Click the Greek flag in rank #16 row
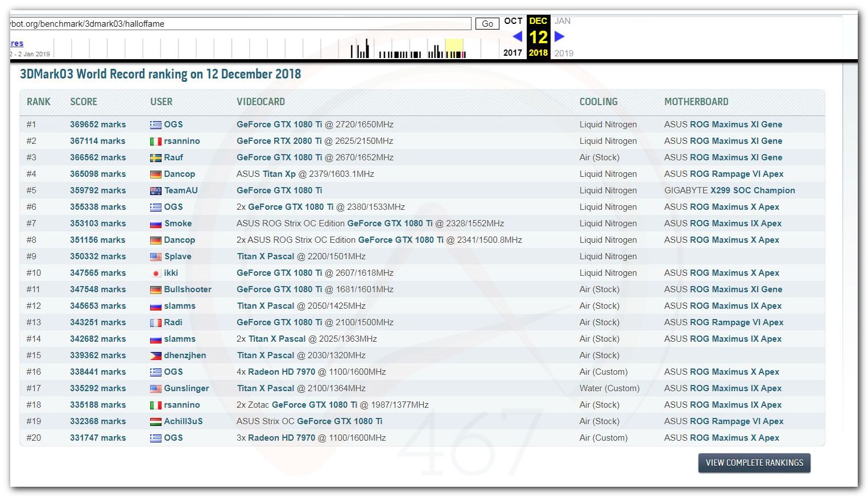 point(156,372)
